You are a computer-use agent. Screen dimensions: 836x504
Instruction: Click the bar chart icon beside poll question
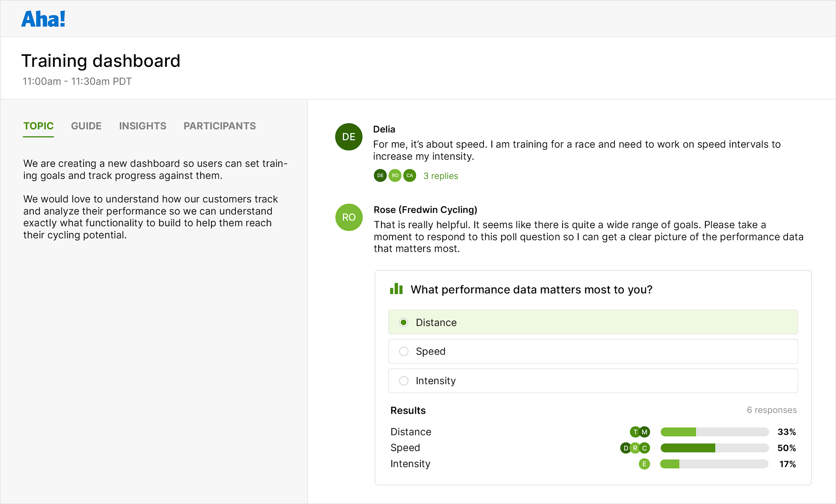pos(395,289)
